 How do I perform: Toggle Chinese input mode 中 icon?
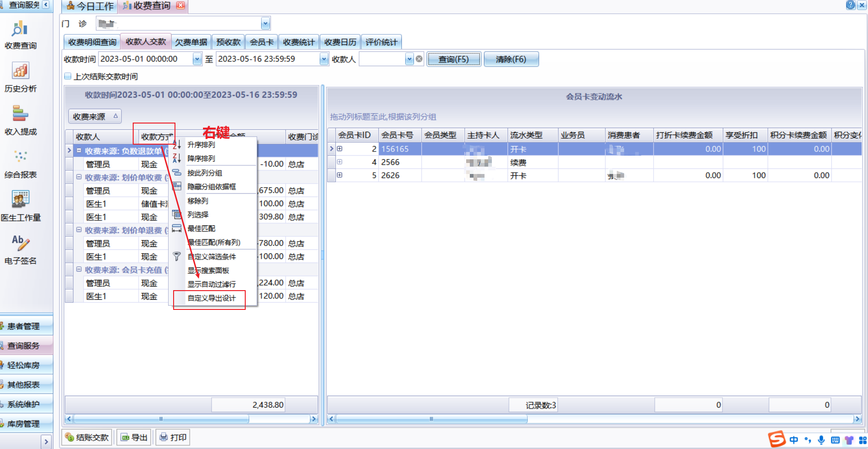pyautogui.click(x=794, y=440)
